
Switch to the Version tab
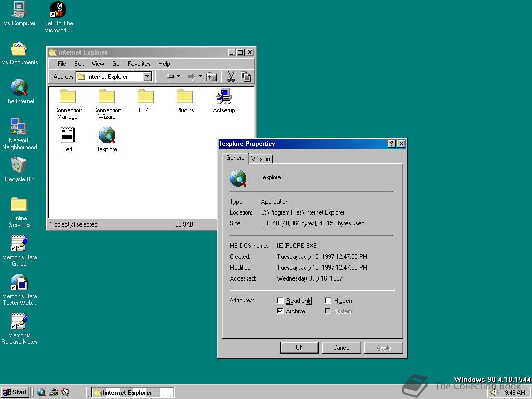[261, 159]
